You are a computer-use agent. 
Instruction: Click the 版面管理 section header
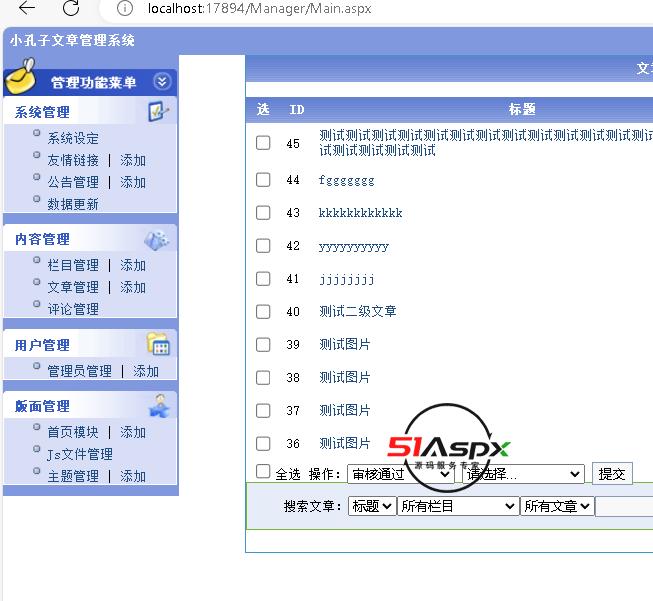click(42, 406)
